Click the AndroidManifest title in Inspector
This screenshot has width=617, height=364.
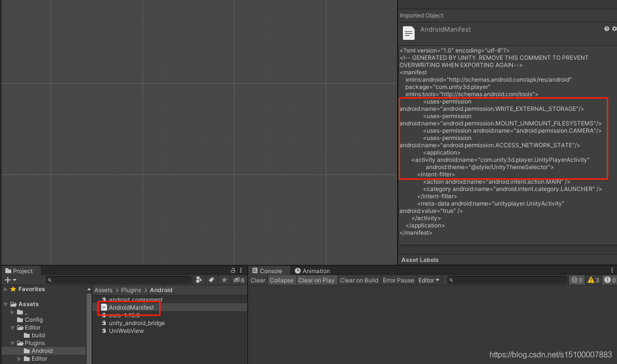(445, 29)
